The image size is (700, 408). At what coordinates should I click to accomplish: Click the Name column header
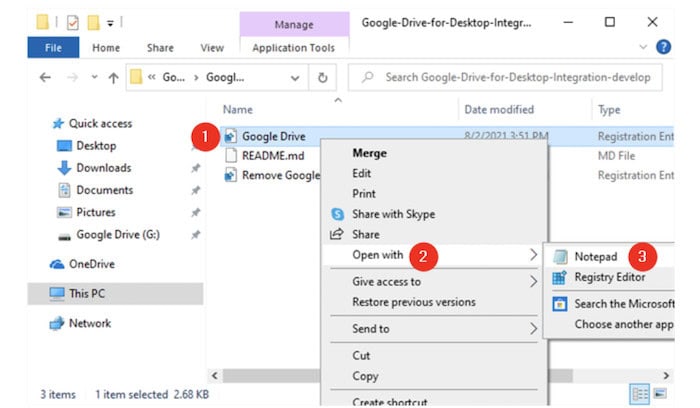[238, 109]
